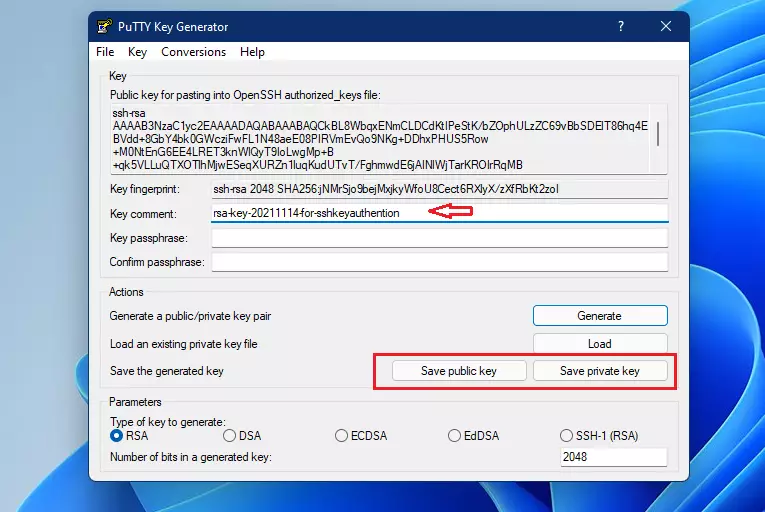Select the SSH-1 (RSA) radio

[x=566, y=435]
